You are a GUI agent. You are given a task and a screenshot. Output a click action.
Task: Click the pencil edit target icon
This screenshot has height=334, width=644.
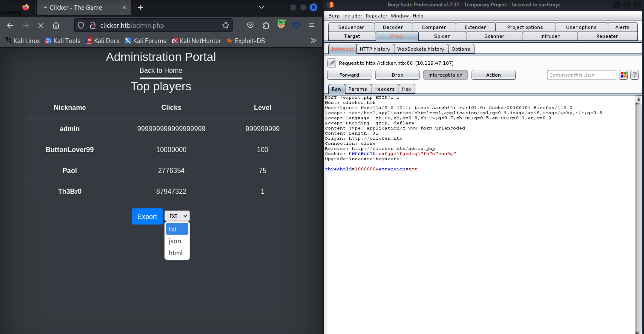point(332,63)
